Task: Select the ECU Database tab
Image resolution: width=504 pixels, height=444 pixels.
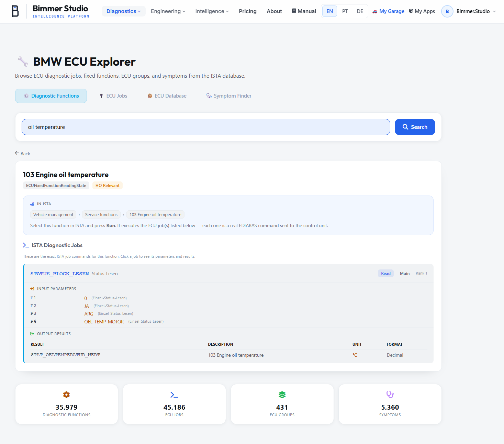Action: click(x=167, y=96)
